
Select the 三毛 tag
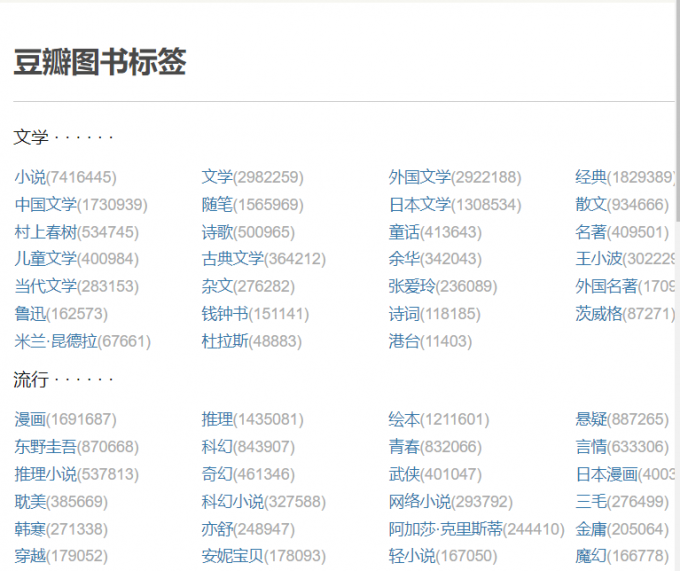[591, 502]
